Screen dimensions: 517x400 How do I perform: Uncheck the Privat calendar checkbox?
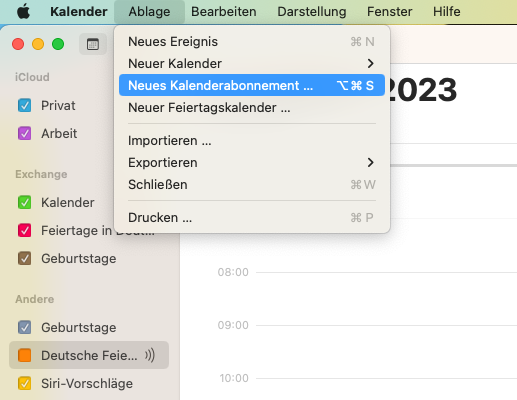(x=25, y=106)
